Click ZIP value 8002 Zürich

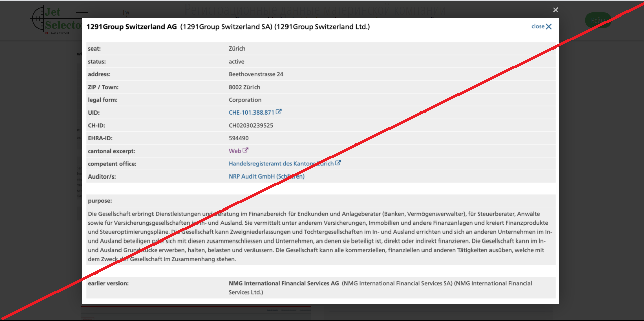point(244,87)
